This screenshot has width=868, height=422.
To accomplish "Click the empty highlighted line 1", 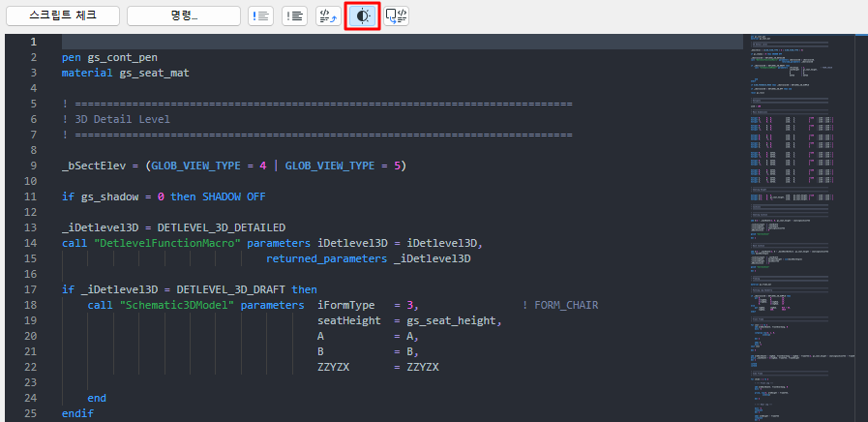I will click(x=403, y=42).
